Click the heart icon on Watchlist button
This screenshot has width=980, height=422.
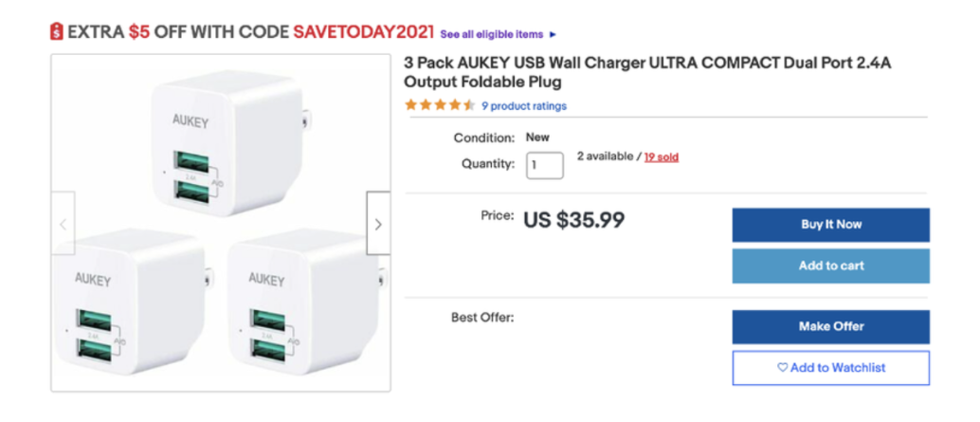[x=783, y=368]
